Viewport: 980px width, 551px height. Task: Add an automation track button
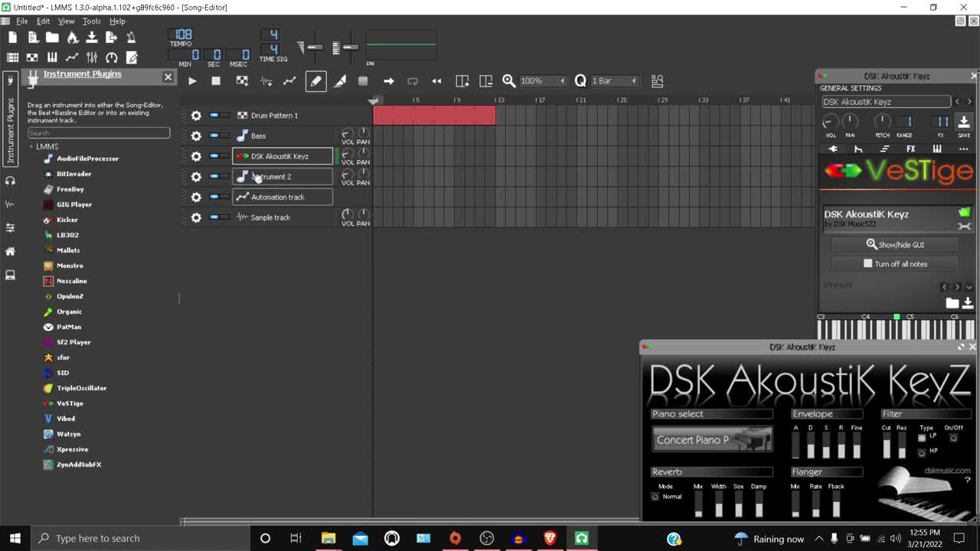click(x=289, y=81)
